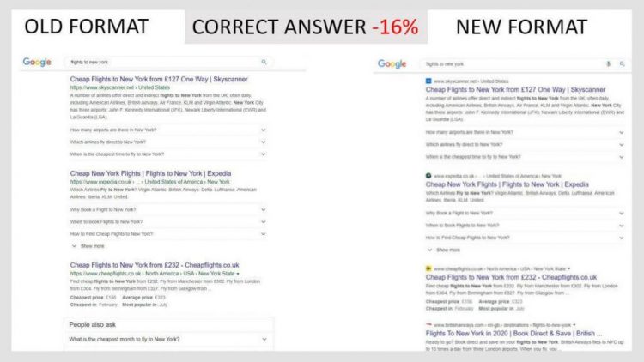Click the Google logo in old format
This screenshot has height=362, width=644.
tap(37, 62)
